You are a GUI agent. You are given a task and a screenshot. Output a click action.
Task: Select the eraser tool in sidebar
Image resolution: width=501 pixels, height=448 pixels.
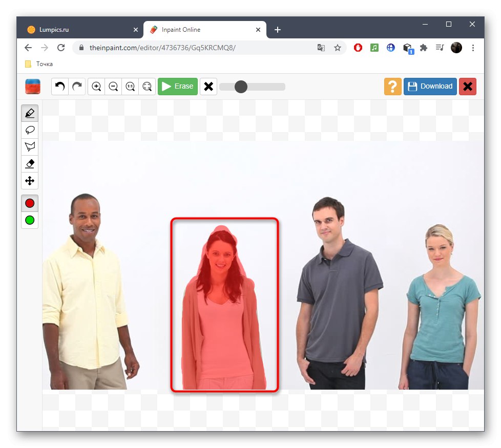[30, 164]
